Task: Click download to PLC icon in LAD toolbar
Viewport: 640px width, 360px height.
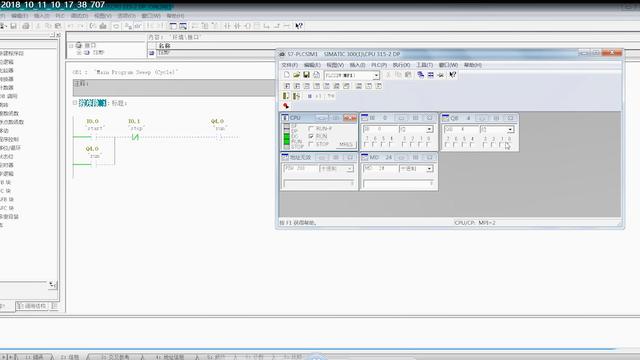Action: pyautogui.click(x=103, y=26)
